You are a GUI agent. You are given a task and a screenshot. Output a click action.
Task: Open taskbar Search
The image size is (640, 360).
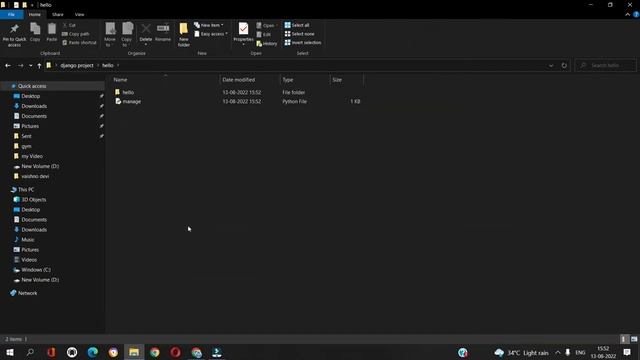click(30, 352)
